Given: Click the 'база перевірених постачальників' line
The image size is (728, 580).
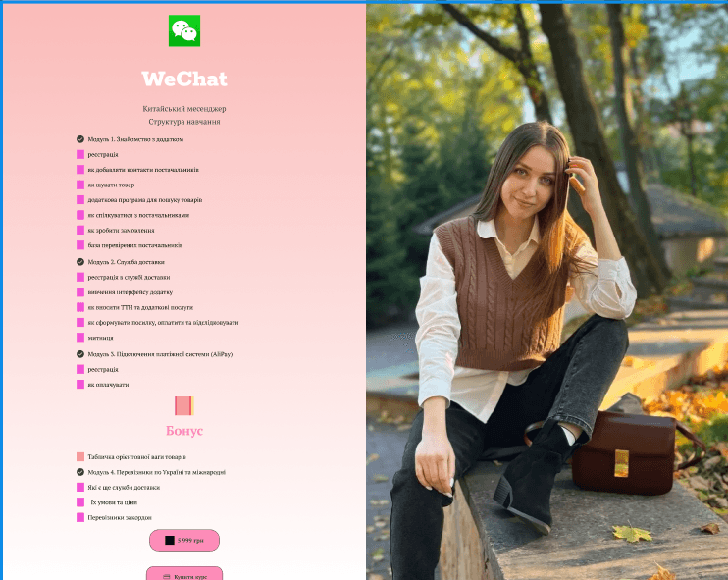Looking at the screenshot, I should [x=135, y=245].
